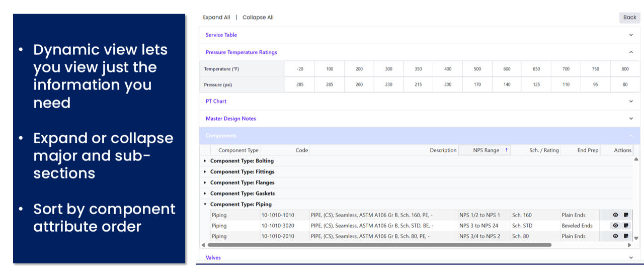This screenshot has height=278, width=644.
Task: Collapse the Pressure Temperature Ratings section chevron
Action: [x=631, y=52]
